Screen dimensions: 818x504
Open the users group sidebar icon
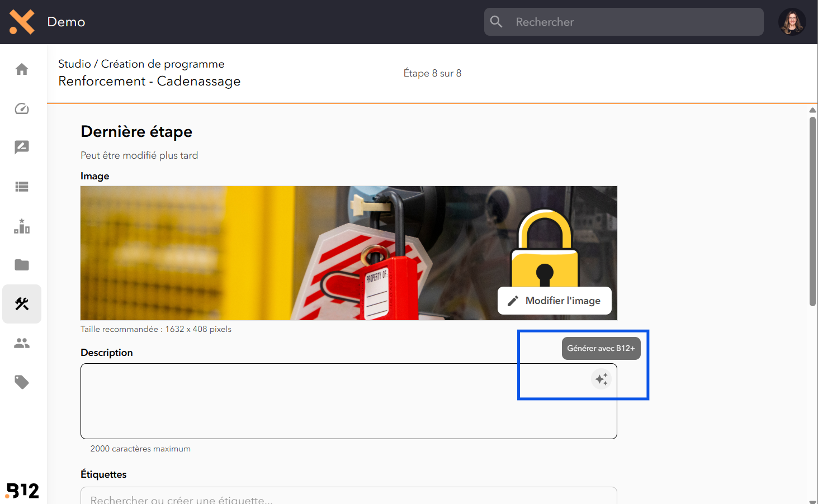click(22, 343)
